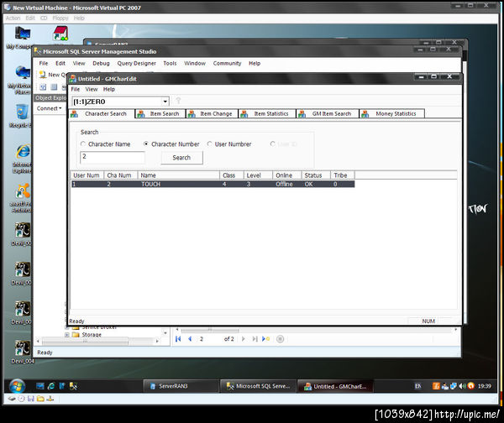The width and height of the screenshot is (504, 423).
Task: Open GMCharEdit File menu
Action: [x=76, y=89]
